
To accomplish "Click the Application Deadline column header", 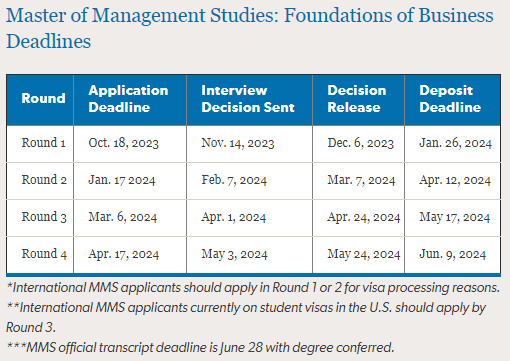I will pos(128,99).
